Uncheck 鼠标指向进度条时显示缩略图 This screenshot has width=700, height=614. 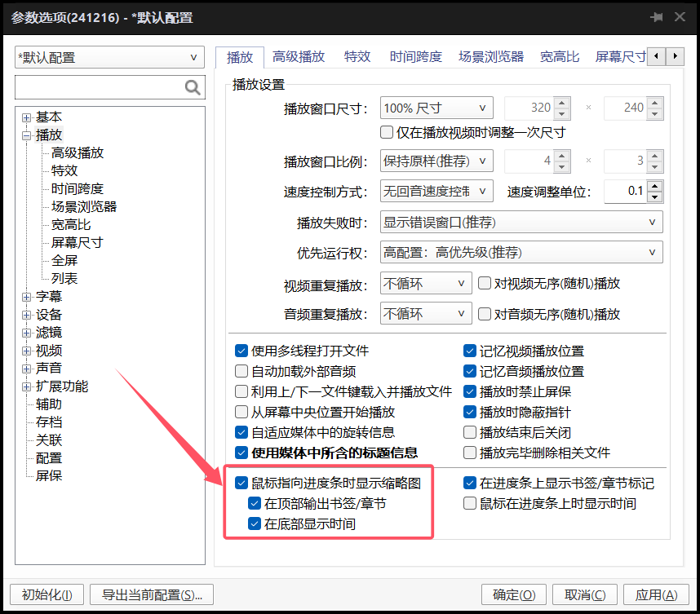click(241, 483)
